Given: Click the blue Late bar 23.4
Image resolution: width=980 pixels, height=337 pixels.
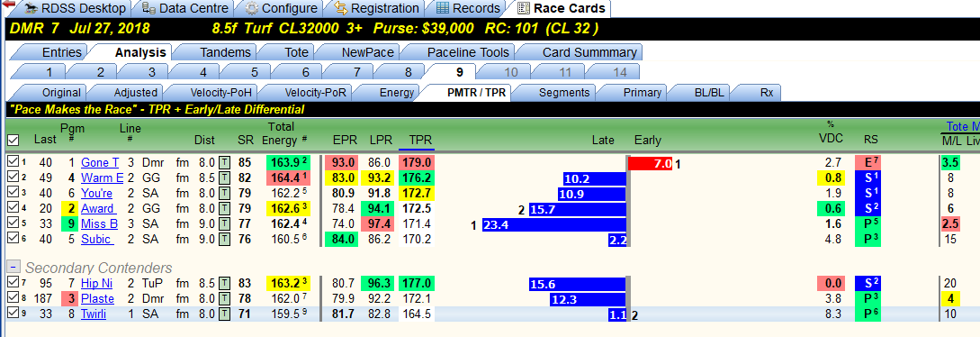Looking at the screenshot, I should [553, 224].
